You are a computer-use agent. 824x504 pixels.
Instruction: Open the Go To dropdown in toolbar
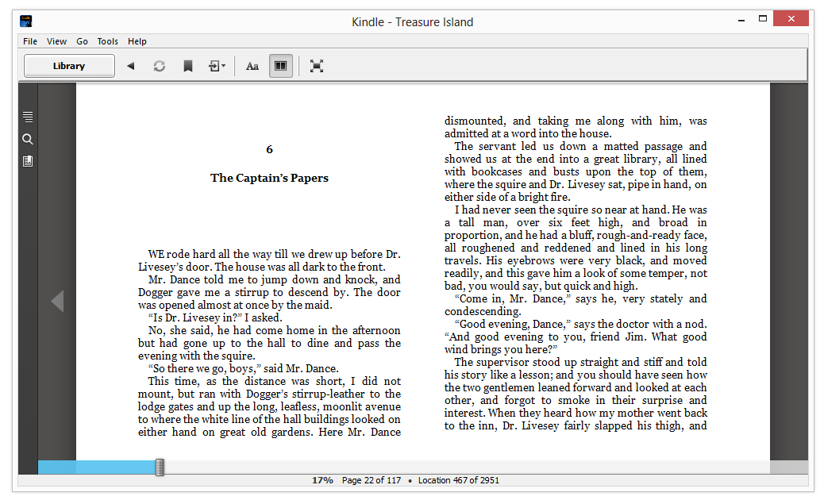coord(217,66)
